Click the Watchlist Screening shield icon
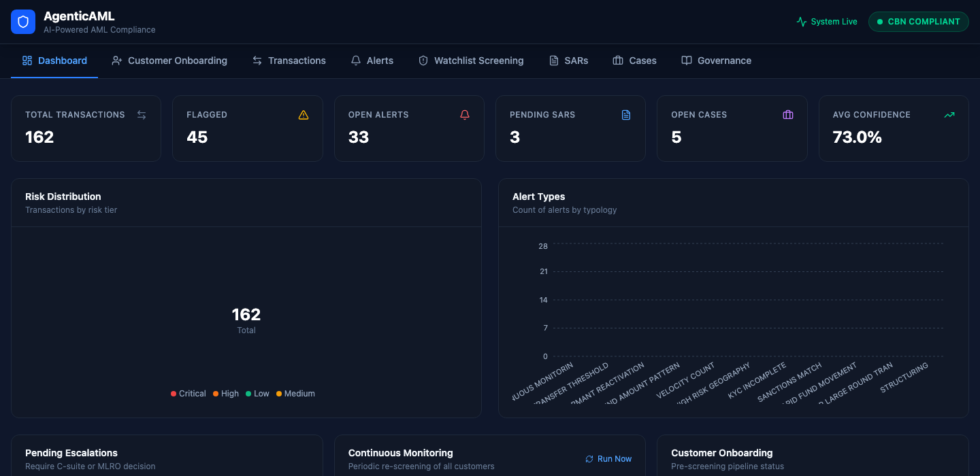Image resolution: width=980 pixels, height=476 pixels. (423, 61)
